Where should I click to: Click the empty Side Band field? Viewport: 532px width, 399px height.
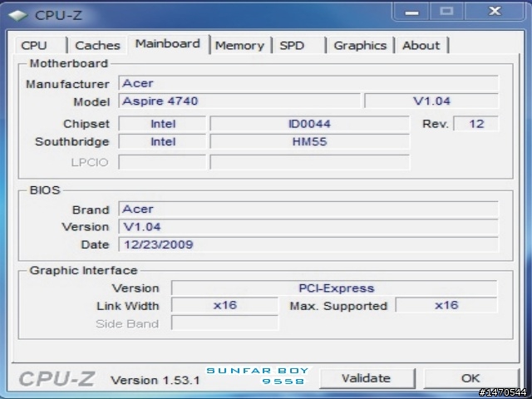(x=225, y=323)
